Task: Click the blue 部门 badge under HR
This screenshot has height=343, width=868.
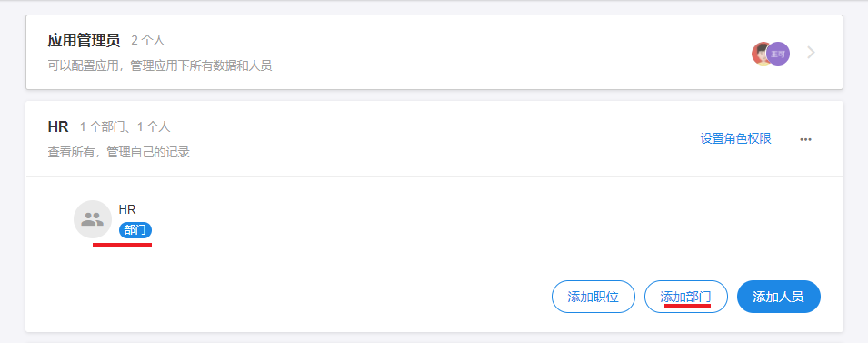Action: [135, 230]
